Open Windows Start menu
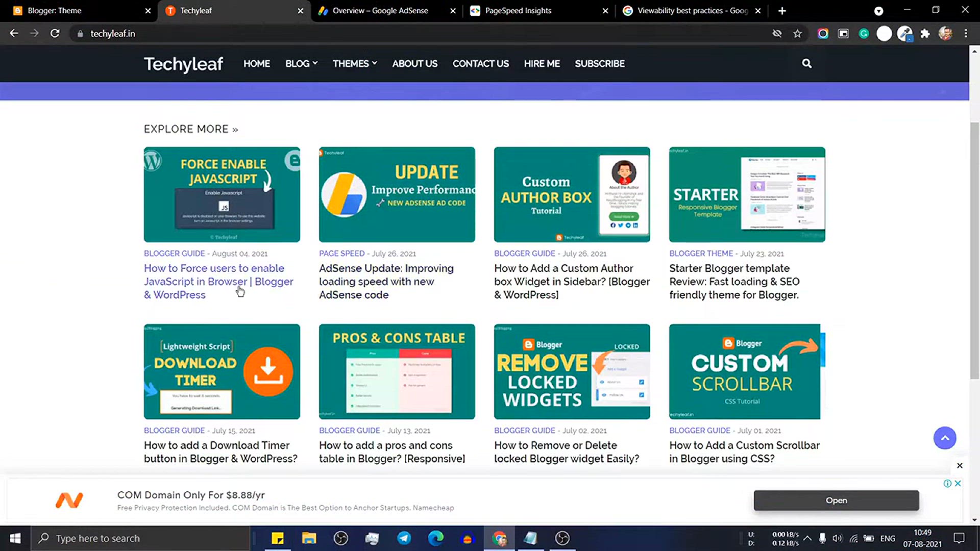The image size is (980, 551). 15,538
